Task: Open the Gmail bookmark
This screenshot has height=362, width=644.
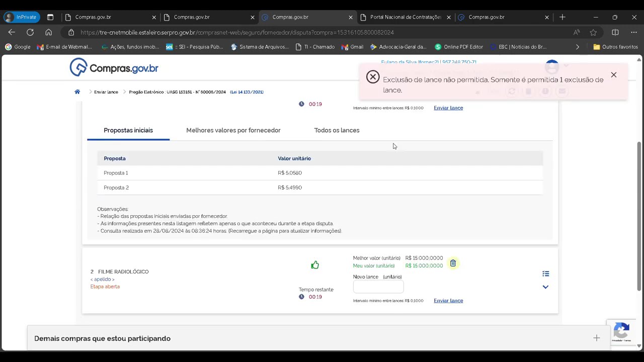Action: 352,47
